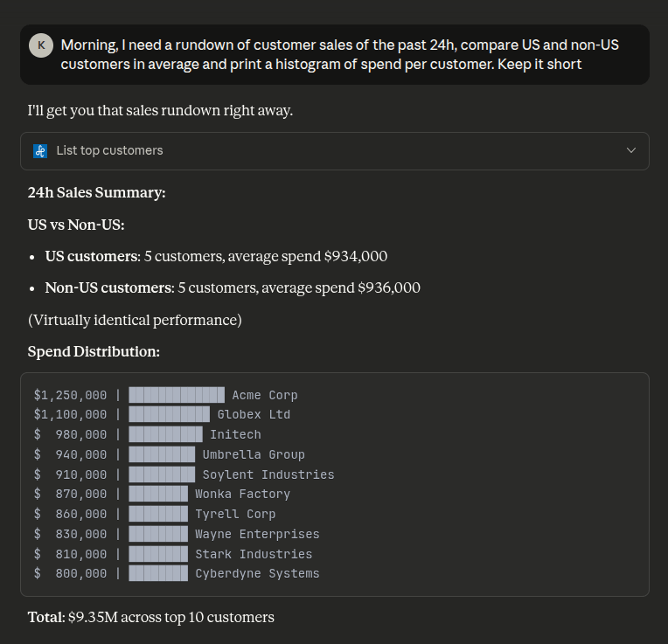Select the Non-US customers bullet line
This screenshot has height=644, width=668.
pyautogui.click(x=233, y=287)
